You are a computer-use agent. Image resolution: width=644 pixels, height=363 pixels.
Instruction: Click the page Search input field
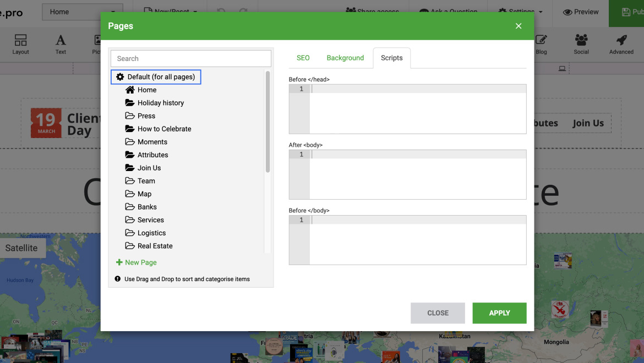click(x=190, y=58)
